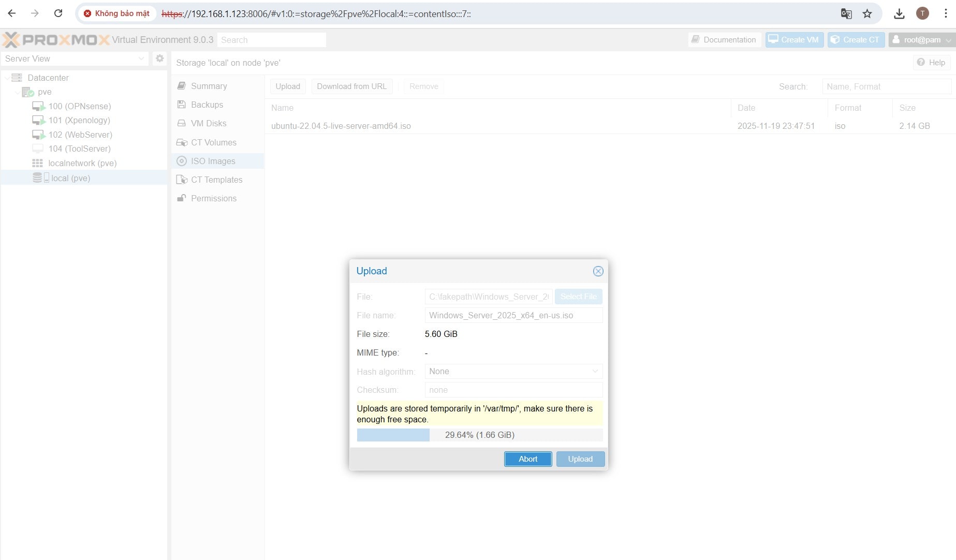Screen dimensions: 956x560
Task: Collapse the Datacenter tree node
Action: (7, 78)
